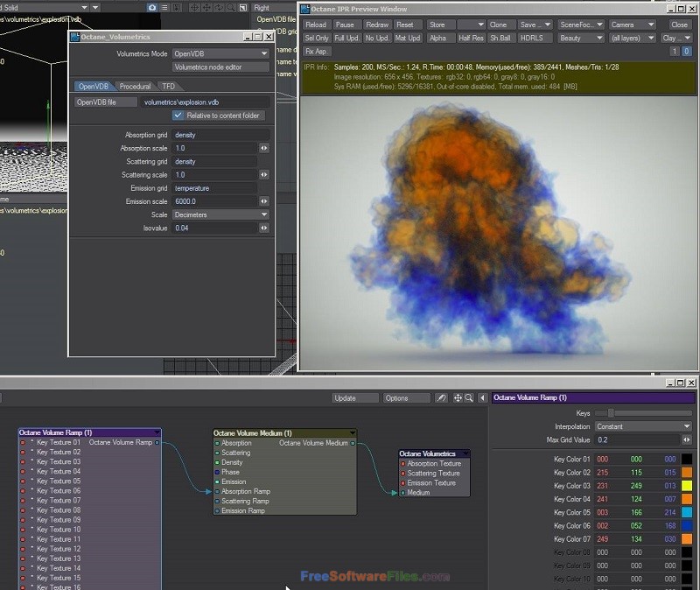Click the Scattering scale envelope arrows button
The height and width of the screenshot is (590, 700).
coord(264,174)
